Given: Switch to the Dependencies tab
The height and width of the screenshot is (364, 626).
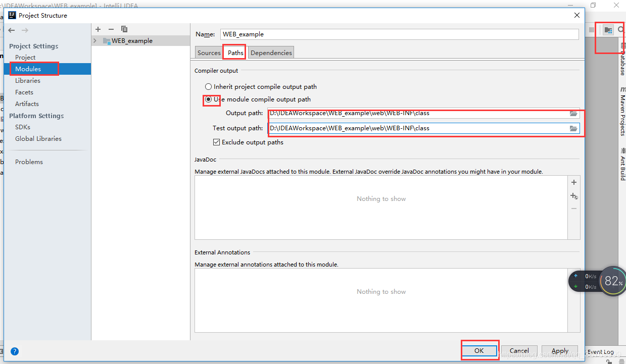Looking at the screenshot, I should 271,53.
